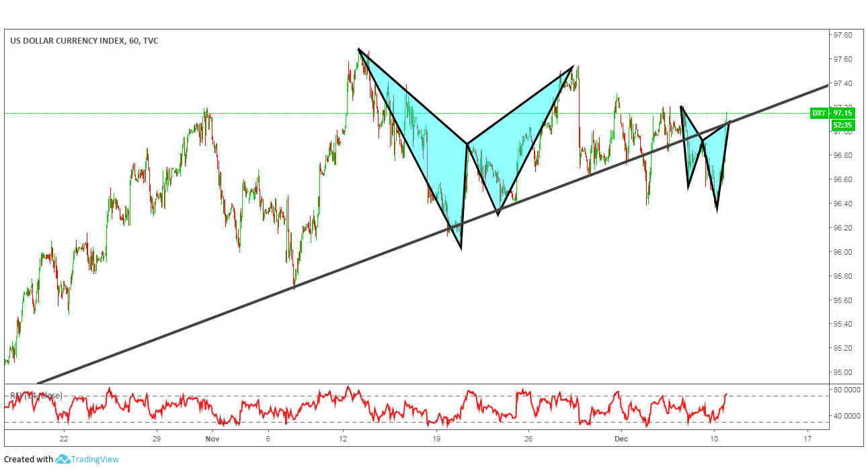Image resolution: width=868 pixels, height=471 pixels.
Task: Click the RSI indicator legend label
Action: pos(36,395)
